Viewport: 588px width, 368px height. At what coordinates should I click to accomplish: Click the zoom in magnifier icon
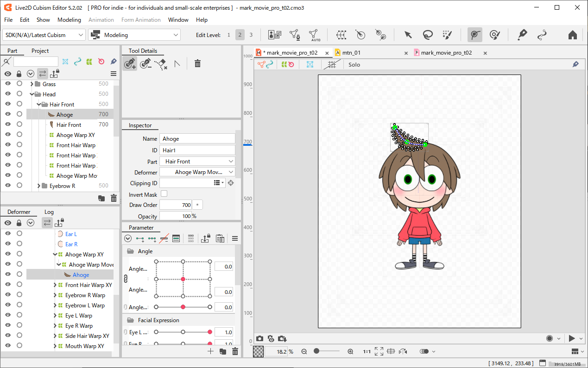(350, 351)
